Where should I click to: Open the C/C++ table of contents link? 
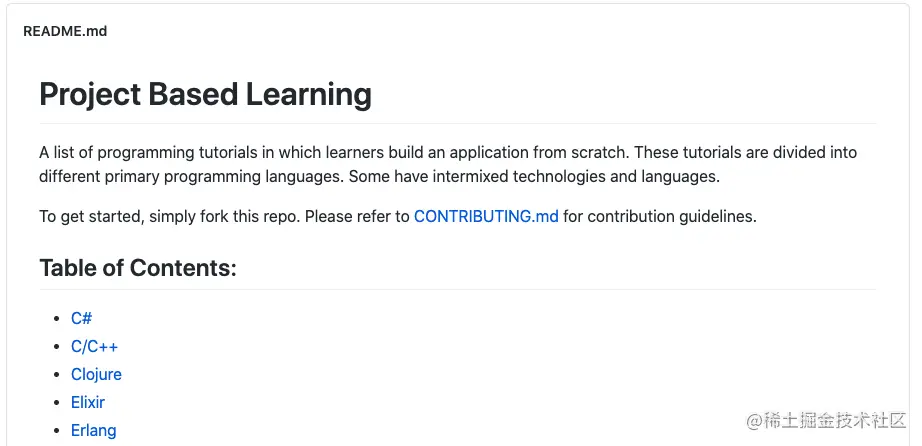[x=94, y=347]
